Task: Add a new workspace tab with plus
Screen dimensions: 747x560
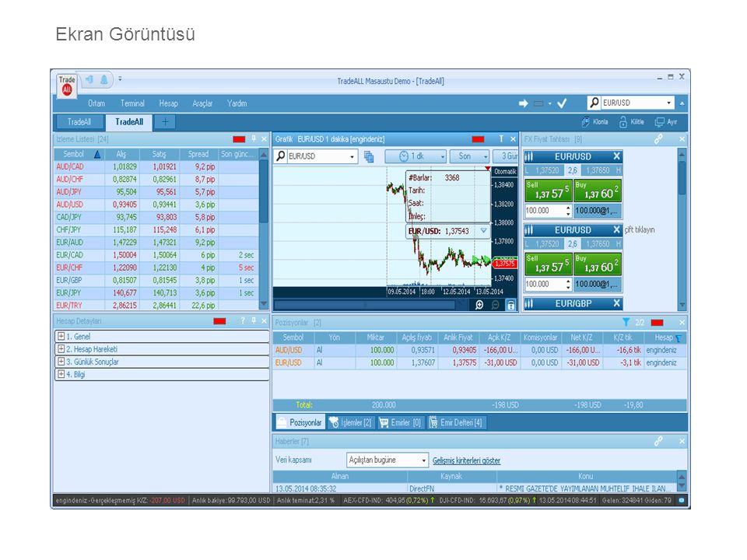Action: (165, 122)
